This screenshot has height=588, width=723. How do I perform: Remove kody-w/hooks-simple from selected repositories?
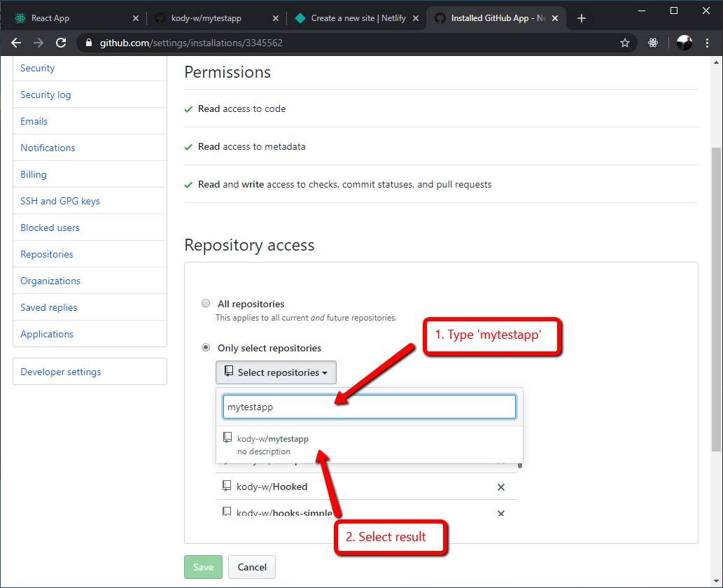click(x=501, y=513)
